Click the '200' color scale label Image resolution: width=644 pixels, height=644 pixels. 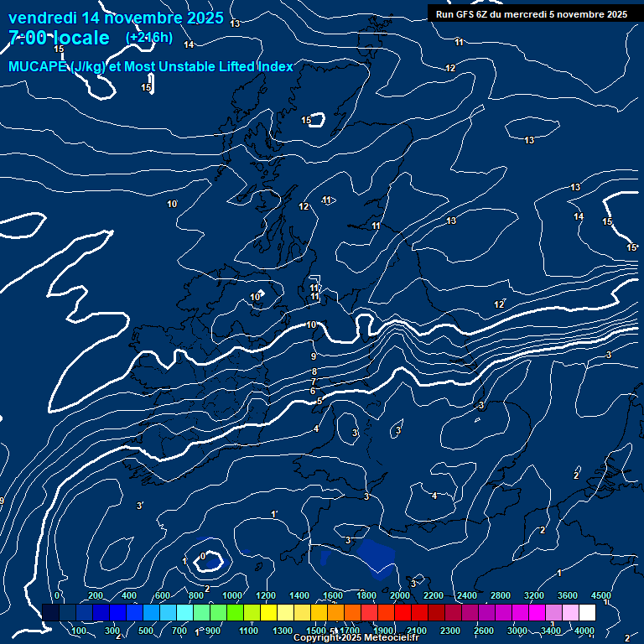click(96, 595)
